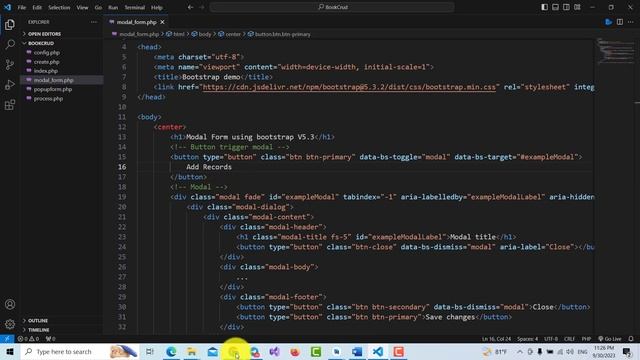Click the Windows Start button
640x360 pixels.
click(x=10, y=351)
